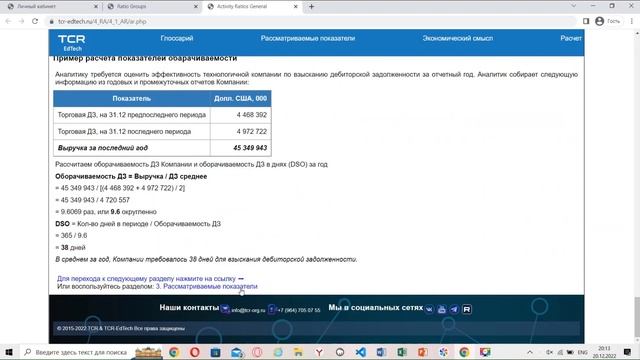Open the browser side panel icon
This screenshot has height=360, width=640.
586,21
